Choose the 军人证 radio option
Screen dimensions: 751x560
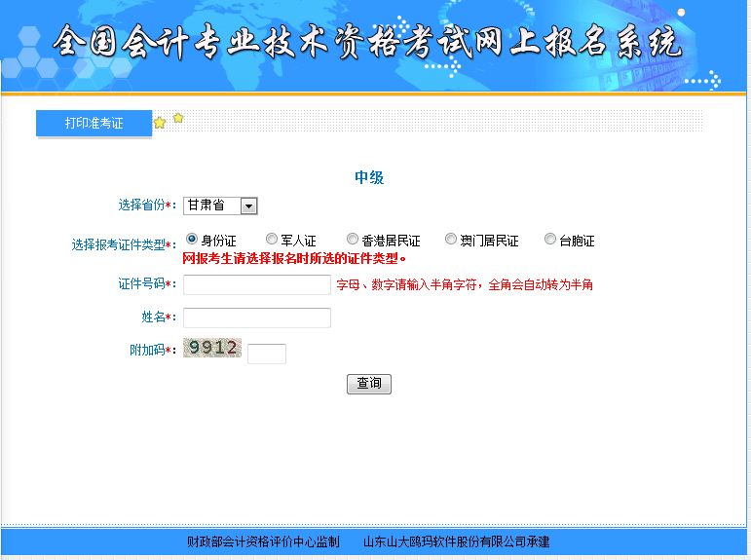(272, 239)
